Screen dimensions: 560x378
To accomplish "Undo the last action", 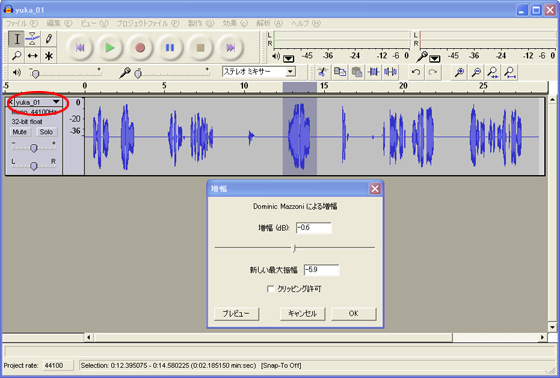I will [415, 72].
